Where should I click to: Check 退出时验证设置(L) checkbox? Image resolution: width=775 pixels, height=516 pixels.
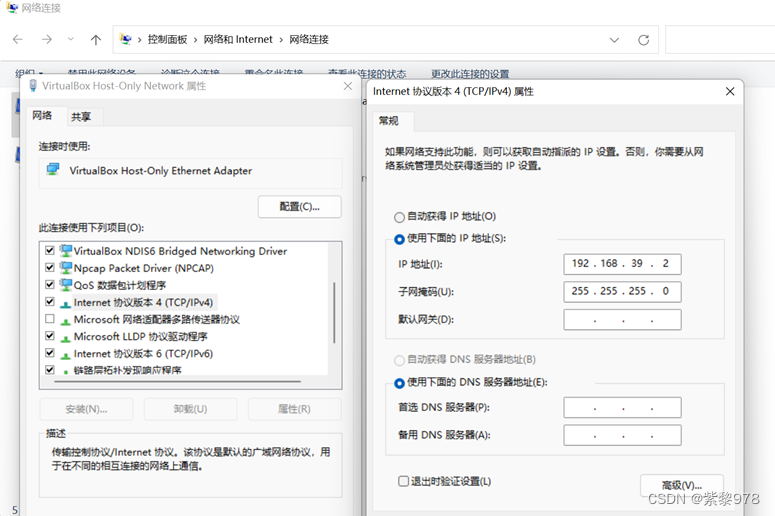(403, 481)
